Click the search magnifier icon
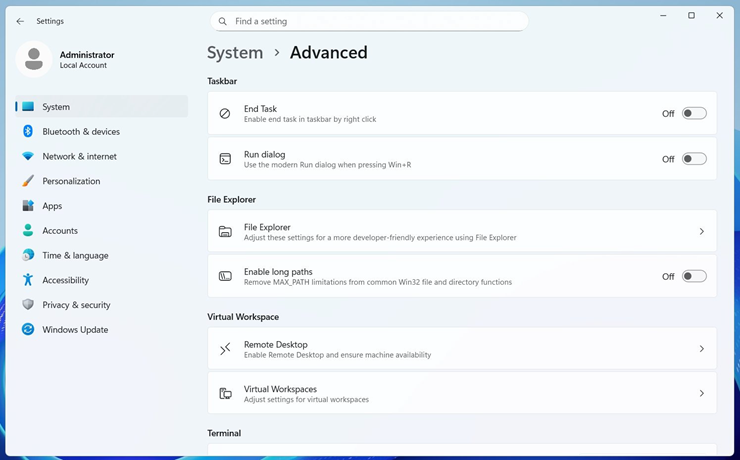Screen dimensions: 740x460 click(x=223, y=21)
